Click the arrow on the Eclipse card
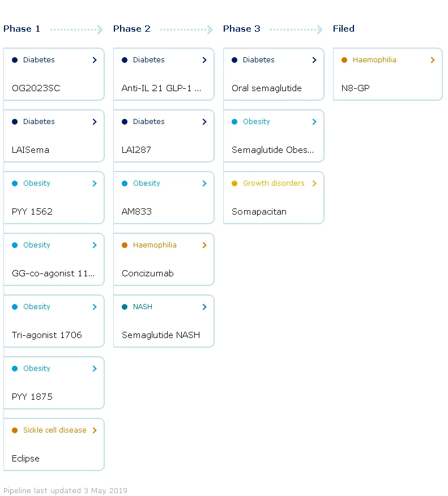 [95, 430]
